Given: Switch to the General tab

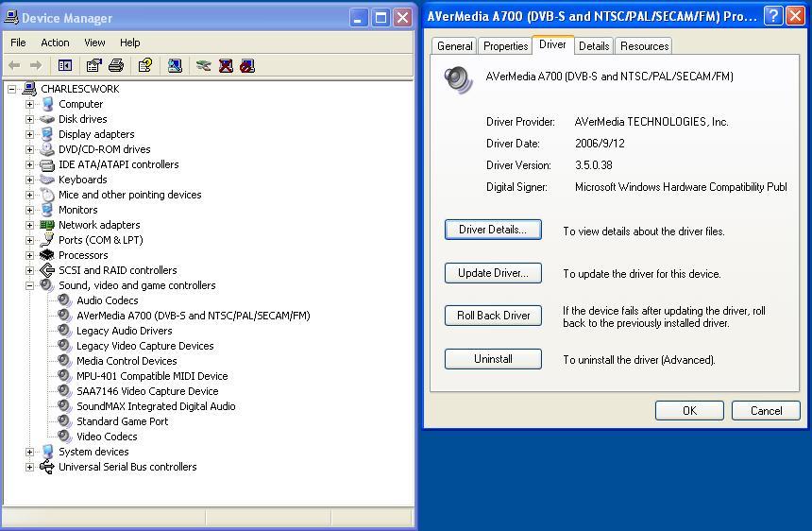Looking at the screenshot, I should [x=455, y=46].
